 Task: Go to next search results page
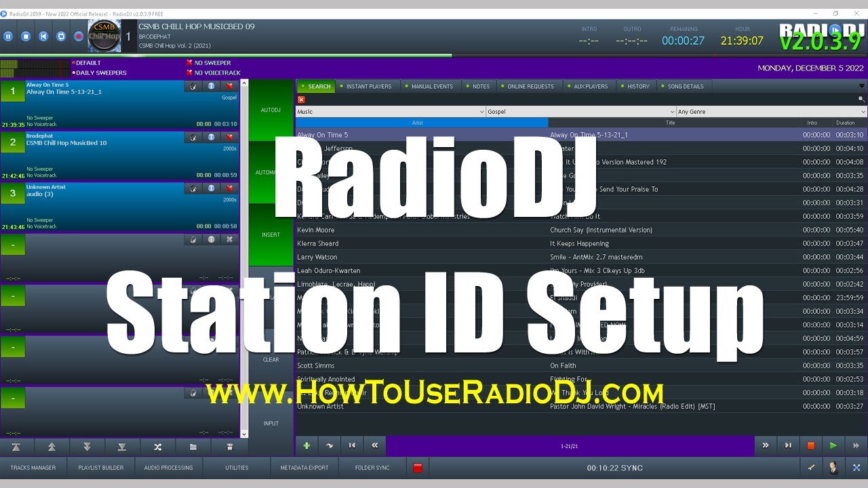coord(765,445)
